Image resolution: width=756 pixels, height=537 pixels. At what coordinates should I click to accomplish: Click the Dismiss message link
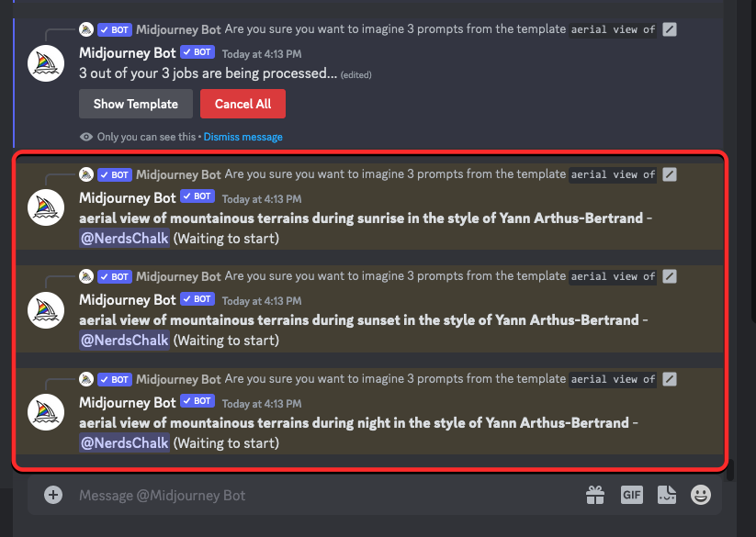coord(243,137)
